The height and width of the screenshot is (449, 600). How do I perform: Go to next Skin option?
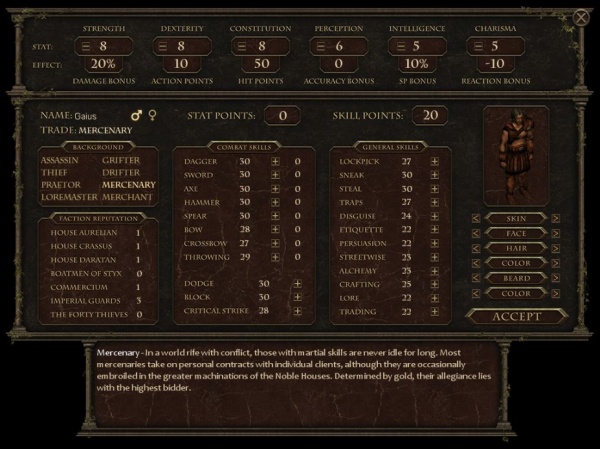(x=556, y=218)
